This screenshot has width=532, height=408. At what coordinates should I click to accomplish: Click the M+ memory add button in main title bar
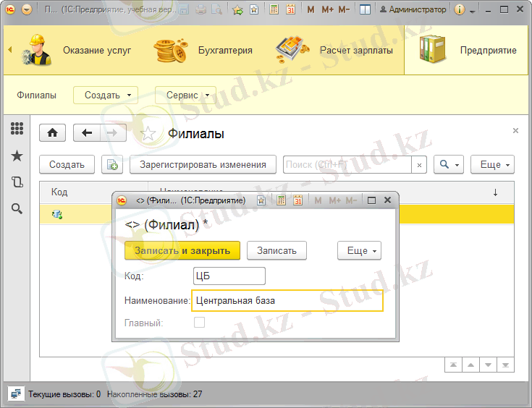click(327, 10)
